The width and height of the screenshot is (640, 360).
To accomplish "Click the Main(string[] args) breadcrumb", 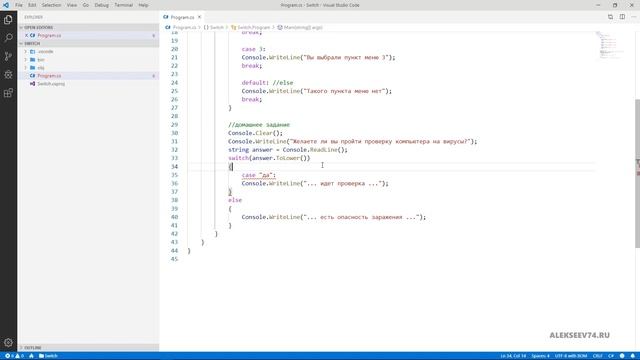I will (300, 27).
